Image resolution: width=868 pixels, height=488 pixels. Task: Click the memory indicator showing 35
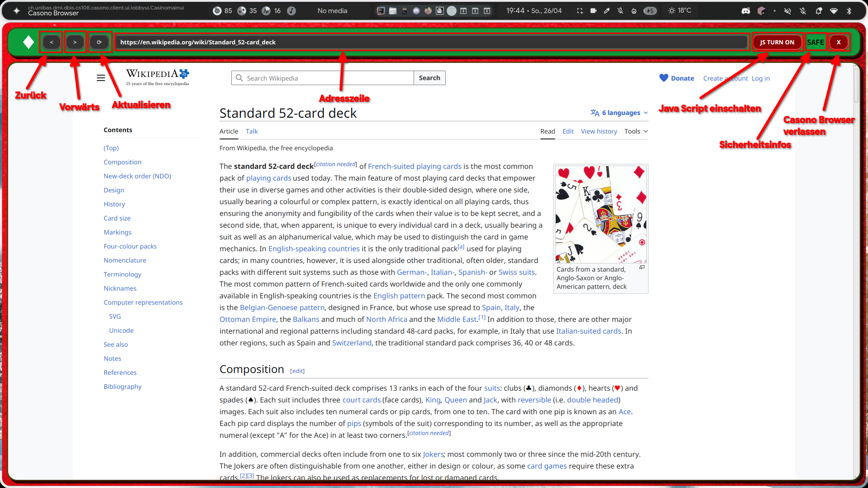[247, 11]
